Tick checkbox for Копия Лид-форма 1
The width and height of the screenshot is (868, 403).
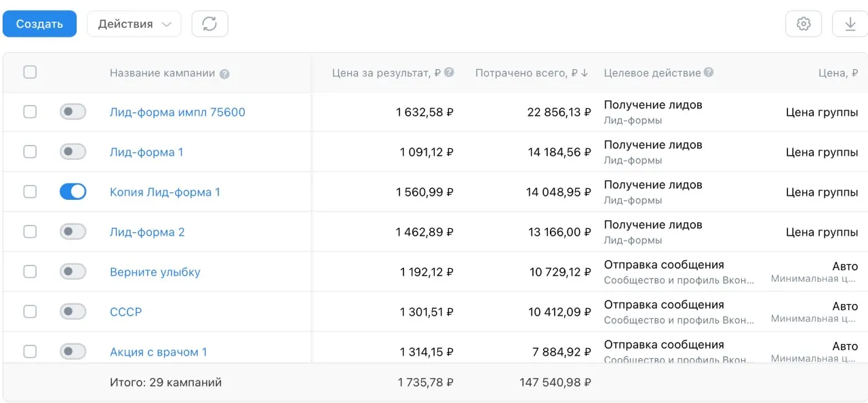(x=30, y=192)
